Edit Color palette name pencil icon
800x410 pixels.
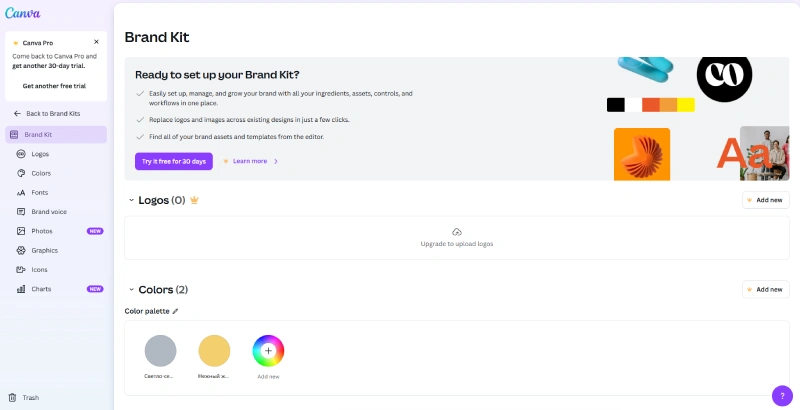point(175,311)
